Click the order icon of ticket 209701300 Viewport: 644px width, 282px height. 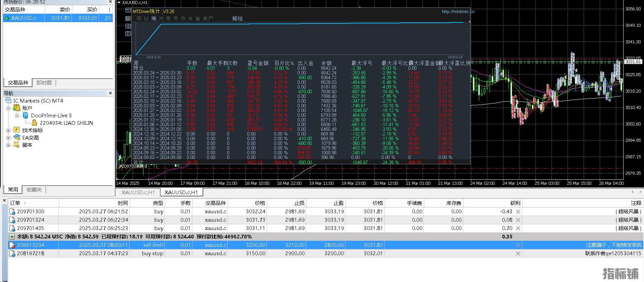tap(12, 212)
